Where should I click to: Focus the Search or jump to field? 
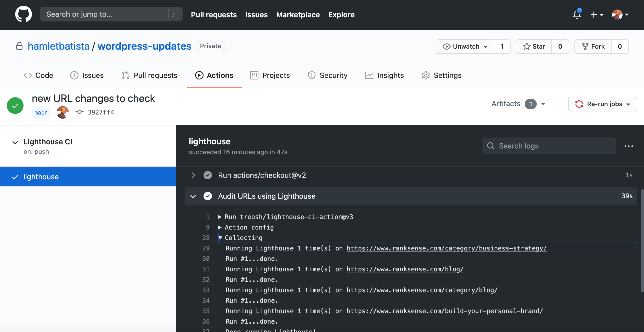(111, 14)
